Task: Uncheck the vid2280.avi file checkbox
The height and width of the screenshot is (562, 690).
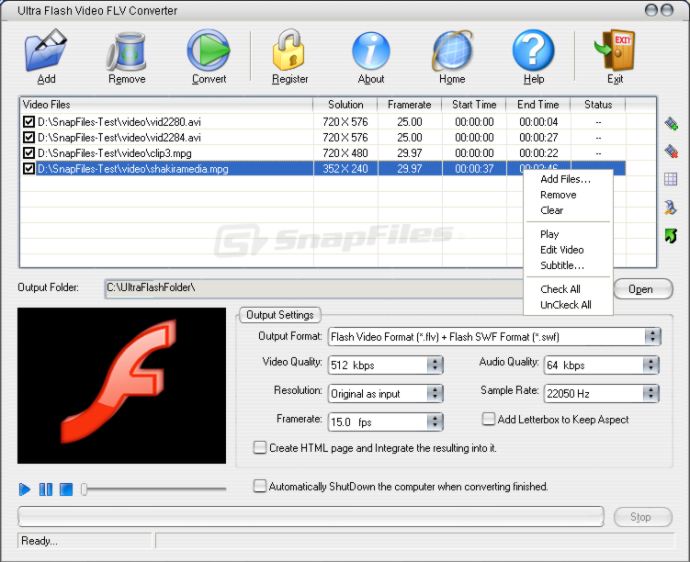Action: (x=29, y=122)
